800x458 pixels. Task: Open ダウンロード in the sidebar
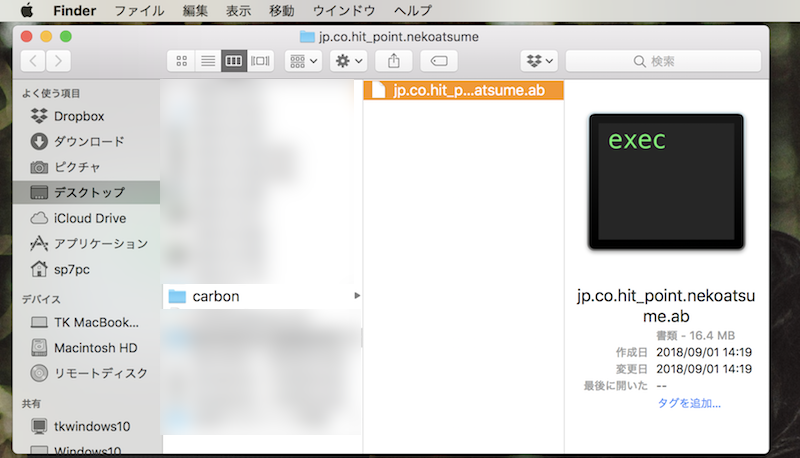[x=87, y=141]
